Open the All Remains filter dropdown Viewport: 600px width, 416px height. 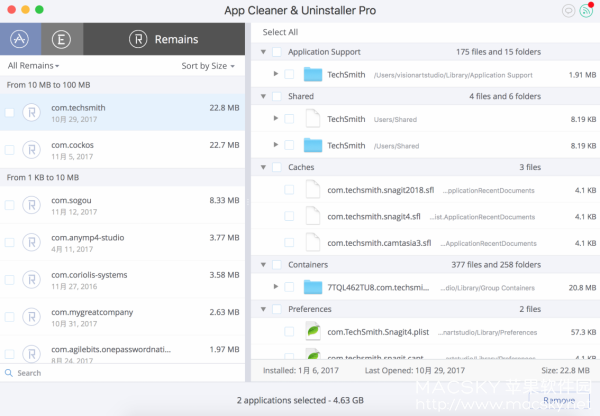33,66
